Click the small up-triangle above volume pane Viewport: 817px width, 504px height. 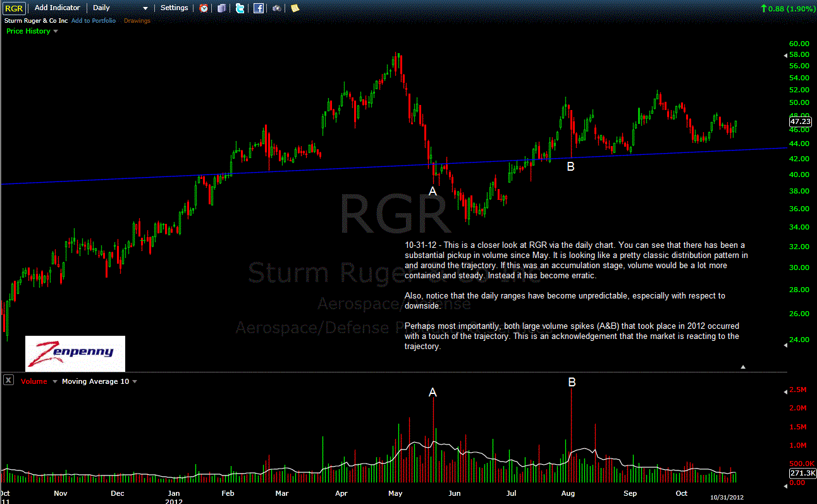tap(744, 367)
